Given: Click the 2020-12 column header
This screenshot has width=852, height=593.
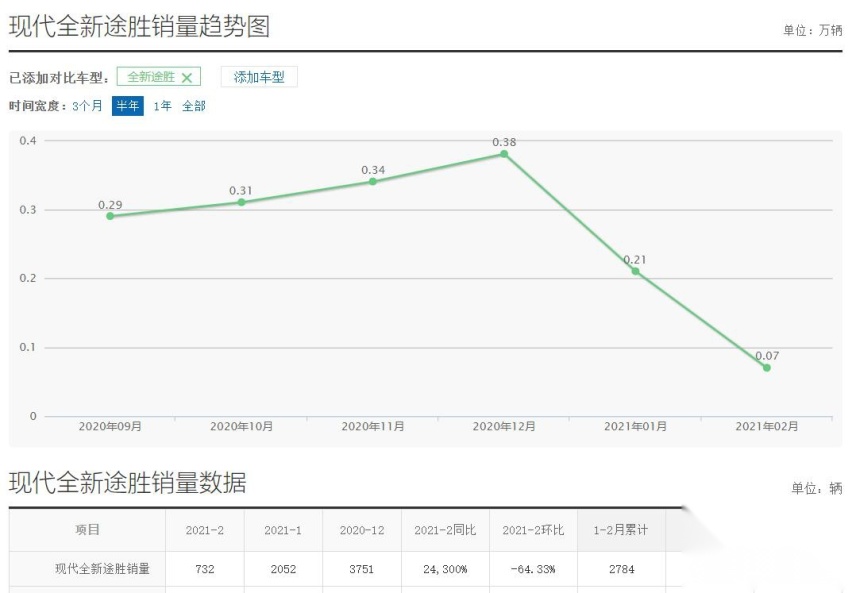Looking at the screenshot, I should pyautogui.click(x=362, y=530).
